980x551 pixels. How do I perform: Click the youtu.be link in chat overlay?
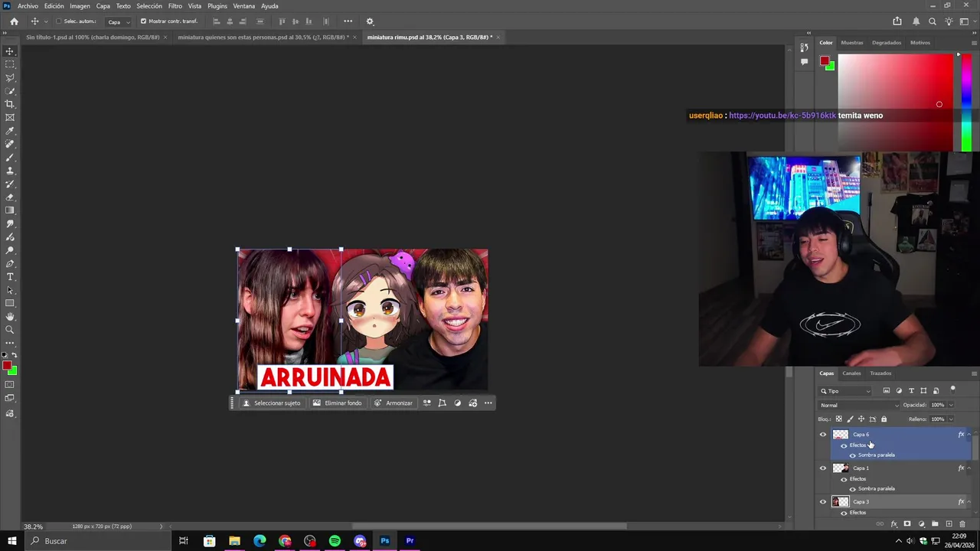[x=782, y=116]
